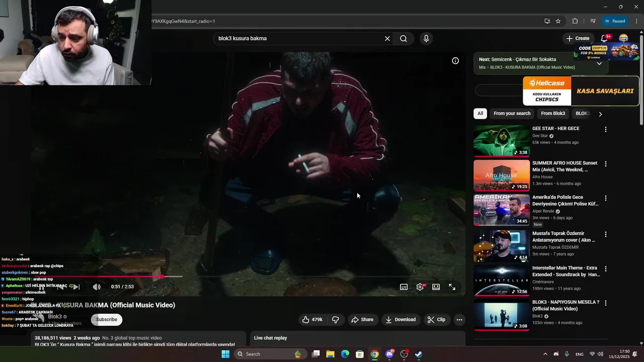Skip to next video in player
644x362 pixels.
pyautogui.click(x=76, y=287)
